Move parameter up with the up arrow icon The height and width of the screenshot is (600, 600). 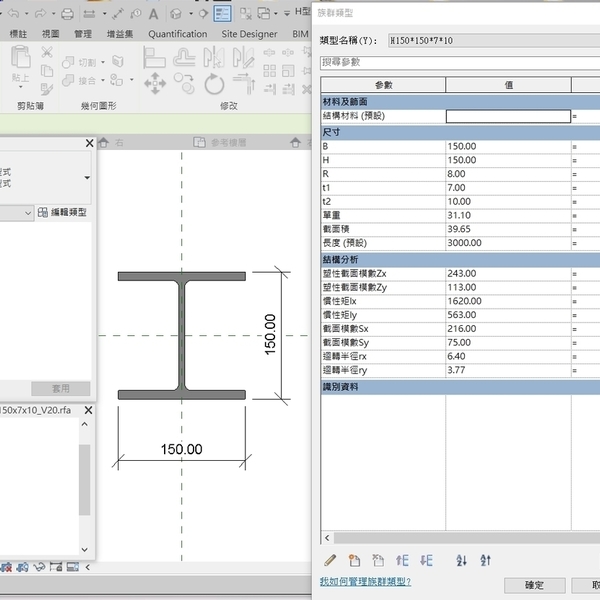click(403, 560)
